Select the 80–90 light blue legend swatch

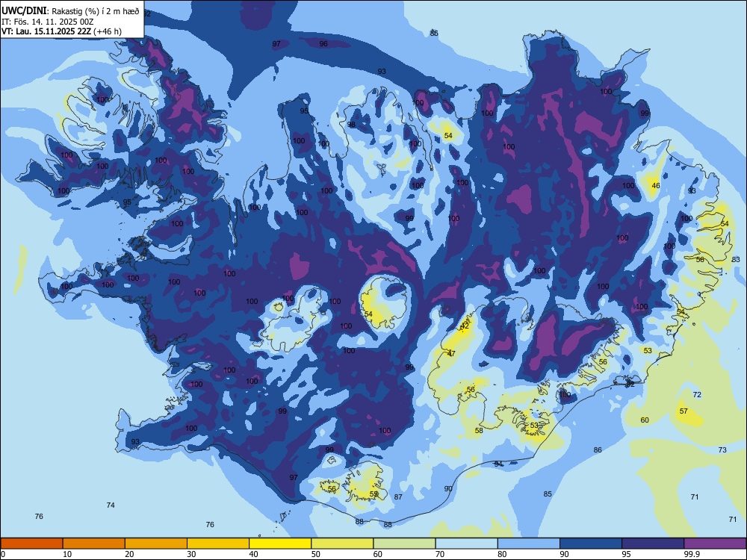[529, 544]
